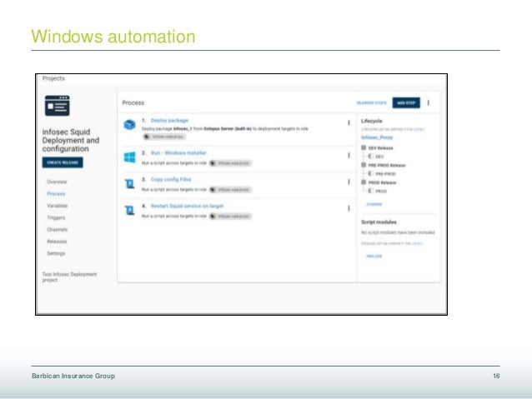Open the overflow menu for Deploy package step
The image size is (532, 399).
pos(349,122)
